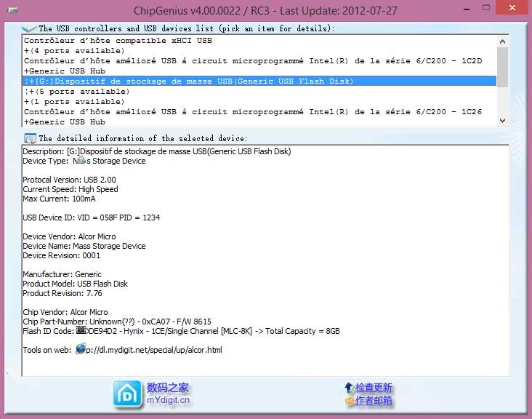The width and height of the screenshot is (532, 419).
Task: Select Intel 6/C200 controller 1C2D row
Action: [x=259, y=61]
